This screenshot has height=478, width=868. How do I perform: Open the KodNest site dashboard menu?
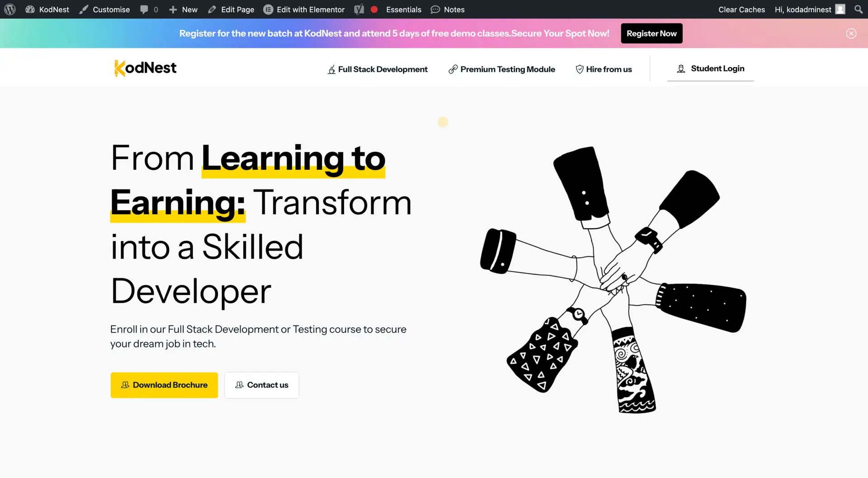(47, 9)
